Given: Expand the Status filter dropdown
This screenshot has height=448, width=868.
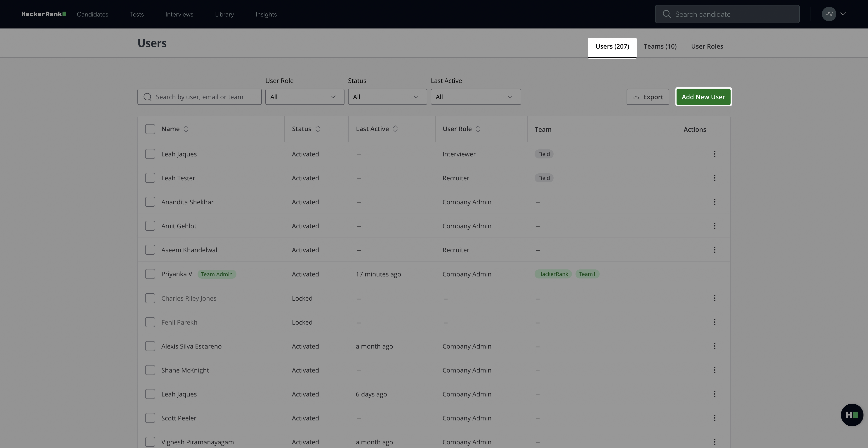Looking at the screenshot, I should [x=387, y=97].
